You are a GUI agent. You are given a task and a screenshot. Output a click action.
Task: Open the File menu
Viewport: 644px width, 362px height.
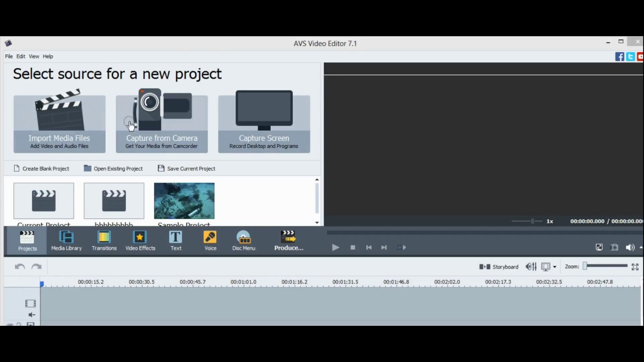point(9,56)
